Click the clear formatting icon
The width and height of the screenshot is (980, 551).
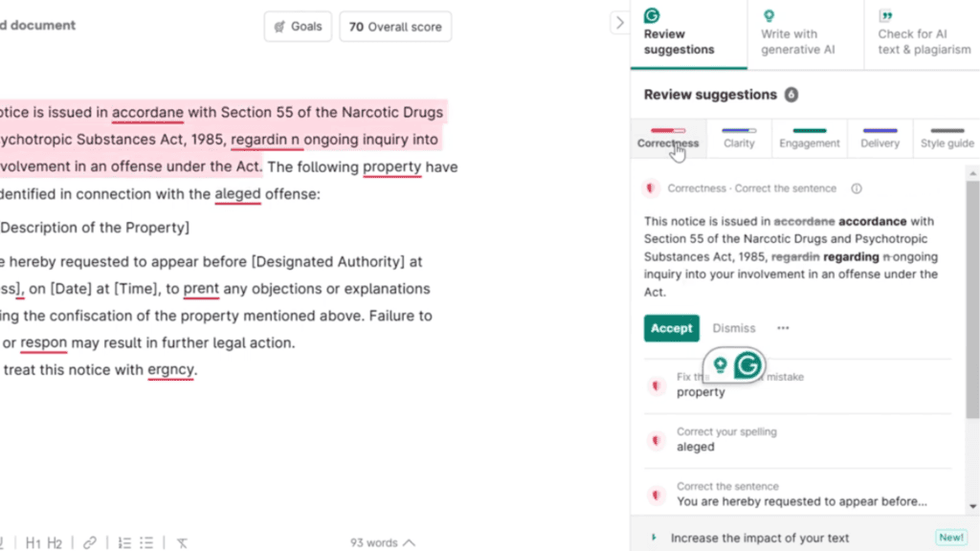click(182, 542)
